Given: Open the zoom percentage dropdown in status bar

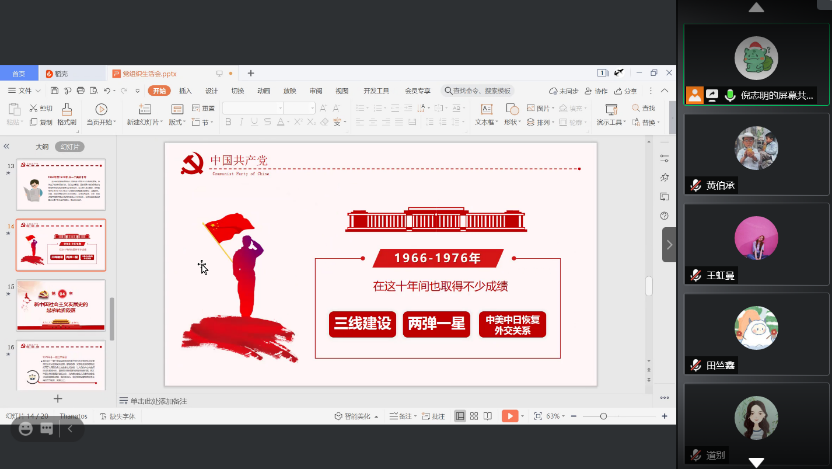Looking at the screenshot, I should click(552, 415).
